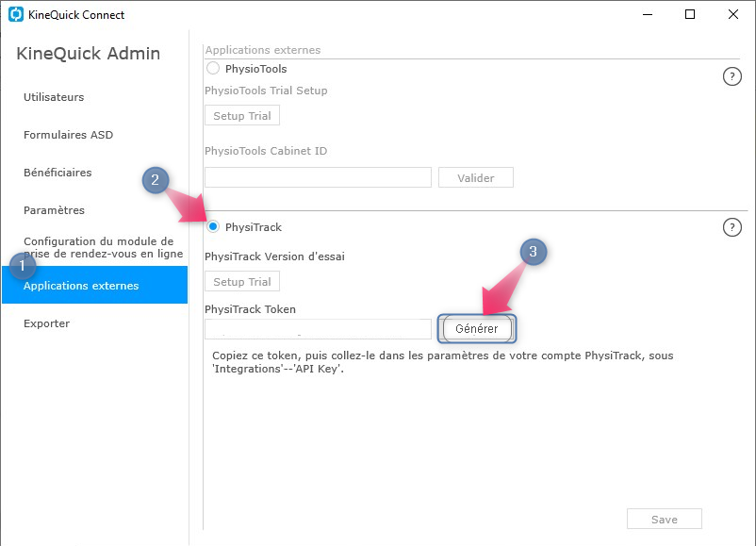Select the PhysioTools radio button
Screen dimensions: 756x546
[213, 69]
